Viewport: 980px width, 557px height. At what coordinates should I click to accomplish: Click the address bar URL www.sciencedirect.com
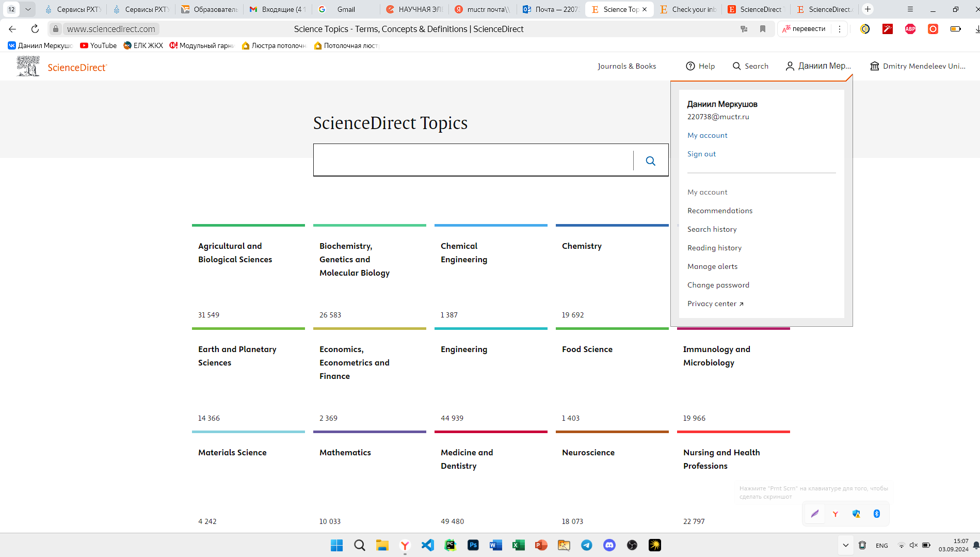[x=111, y=29]
